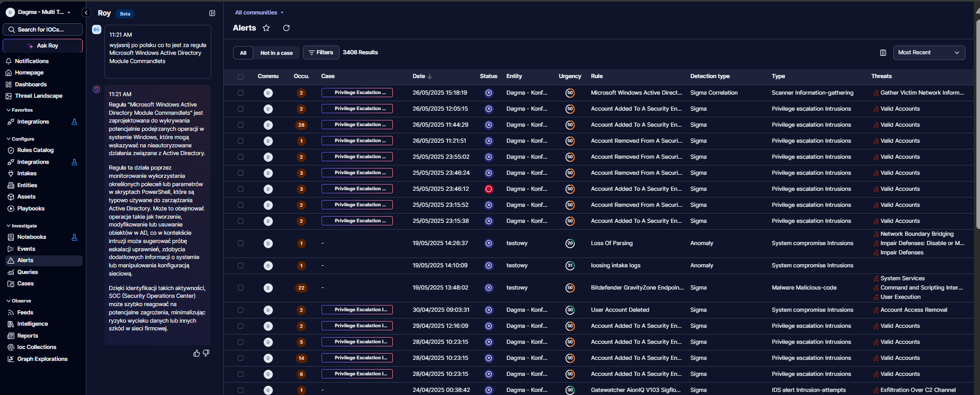
Task: Toggle the Roy panel layout icon
Action: coord(212,13)
